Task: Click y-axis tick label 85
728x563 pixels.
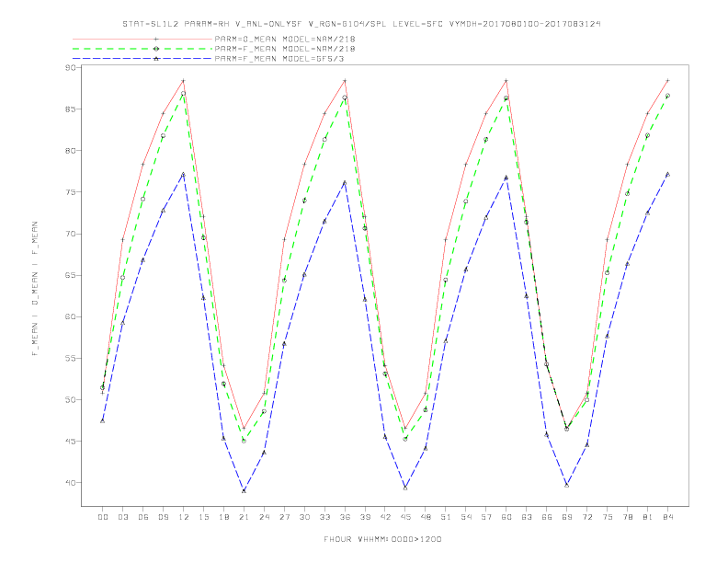Action: (71, 109)
